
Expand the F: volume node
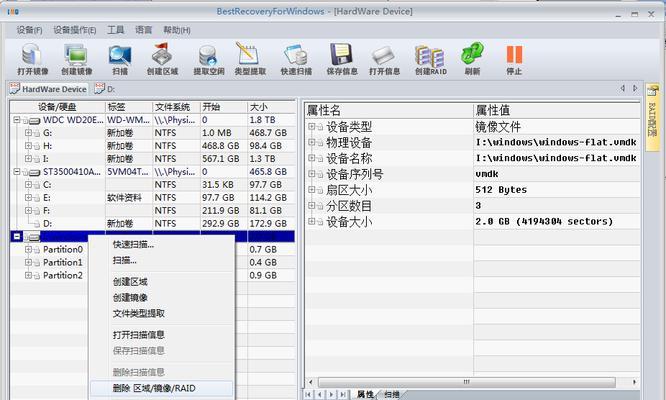28,210
